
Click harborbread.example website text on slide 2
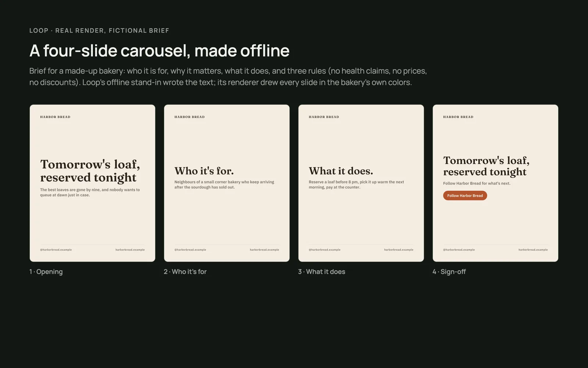point(265,250)
